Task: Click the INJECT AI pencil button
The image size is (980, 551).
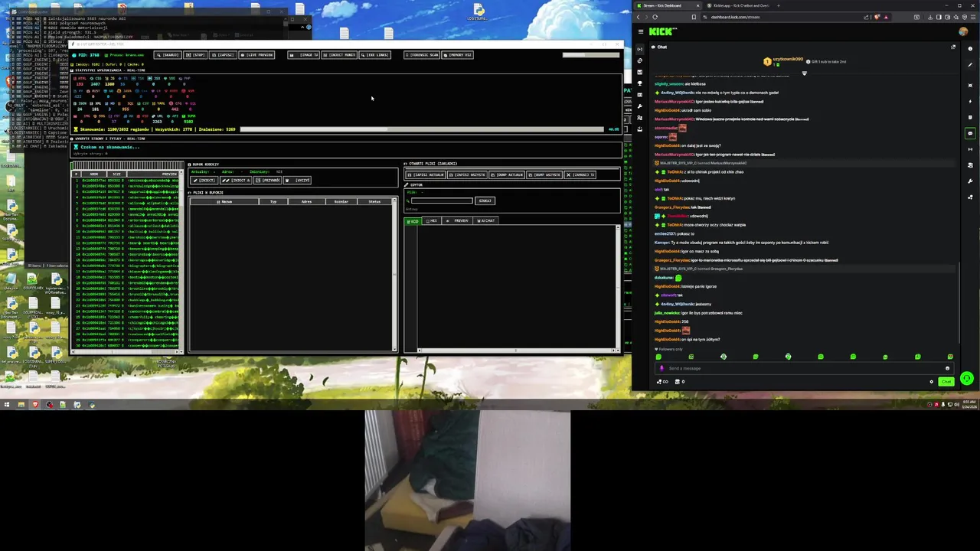Action: tap(237, 181)
